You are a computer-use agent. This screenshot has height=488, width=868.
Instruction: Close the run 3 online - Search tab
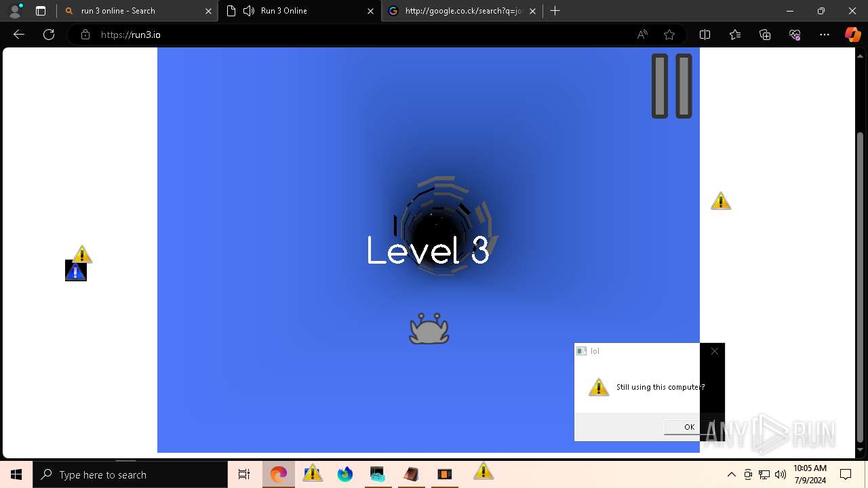point(208,11)
